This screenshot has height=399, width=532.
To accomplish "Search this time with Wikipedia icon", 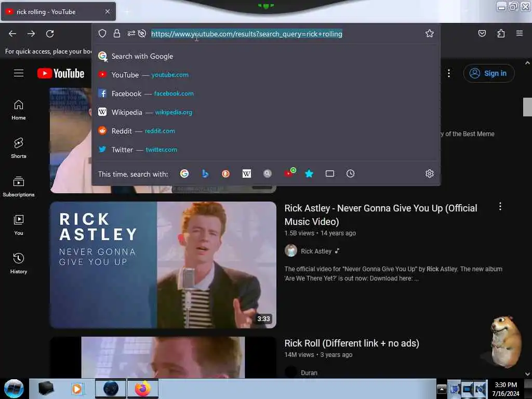I will pyautogui.click(x=247, y=174).
